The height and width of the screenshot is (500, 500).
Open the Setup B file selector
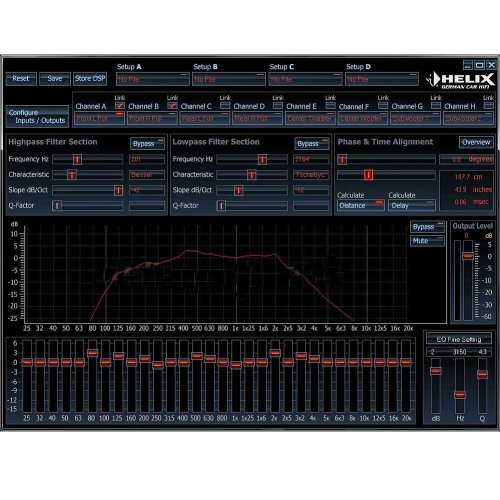tap(229, 79)
